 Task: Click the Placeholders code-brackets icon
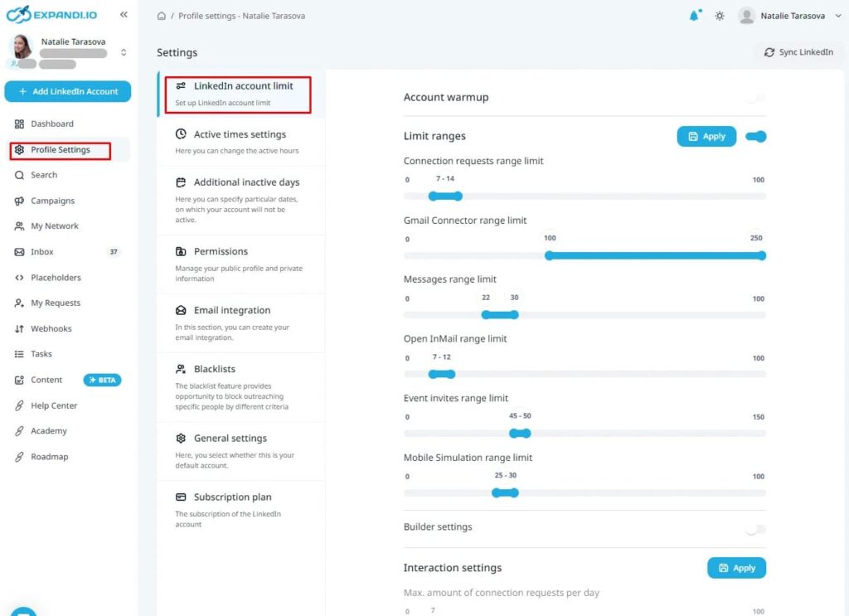(20, 278)
